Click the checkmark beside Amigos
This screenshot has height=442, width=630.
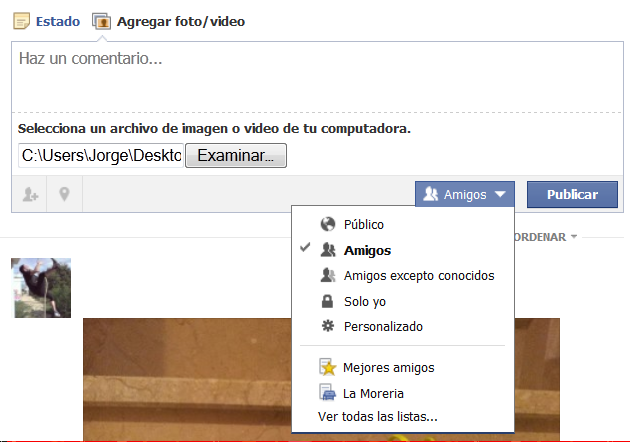305,248
